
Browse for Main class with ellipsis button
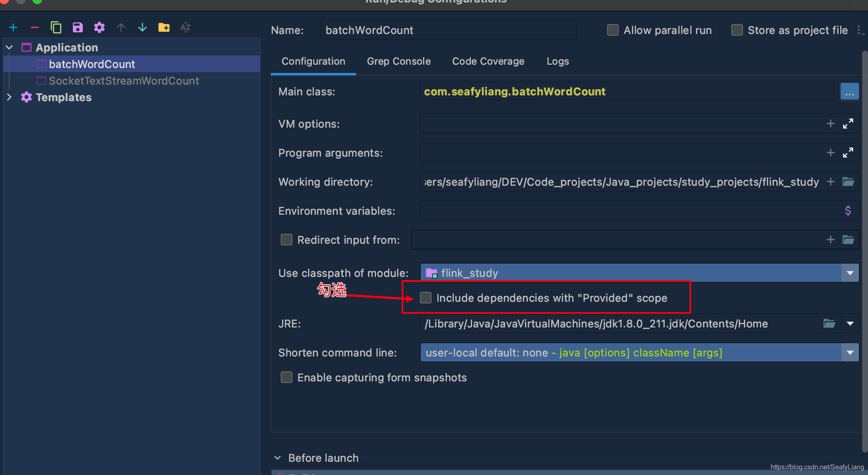(x=849, y=92)
